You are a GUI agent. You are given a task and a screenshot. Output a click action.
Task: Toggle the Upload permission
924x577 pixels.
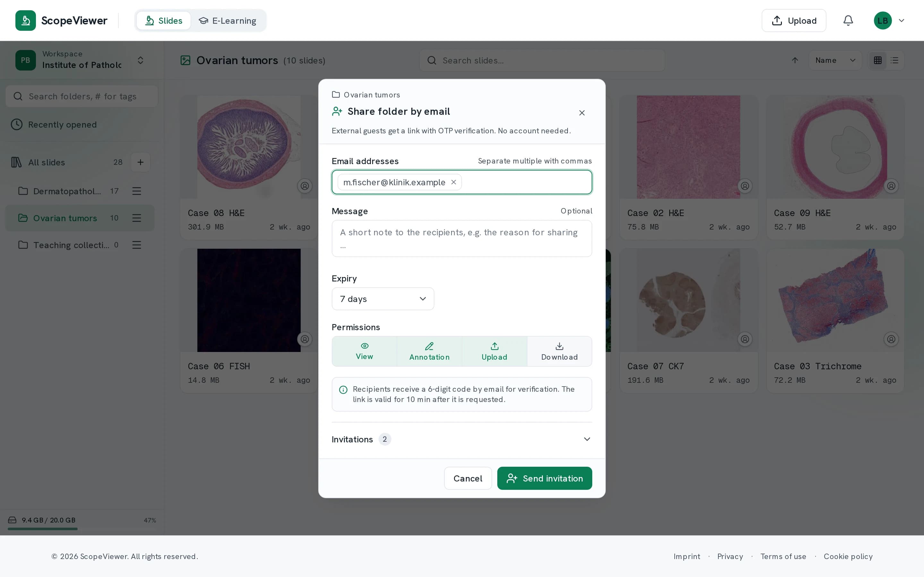point(494,351)
